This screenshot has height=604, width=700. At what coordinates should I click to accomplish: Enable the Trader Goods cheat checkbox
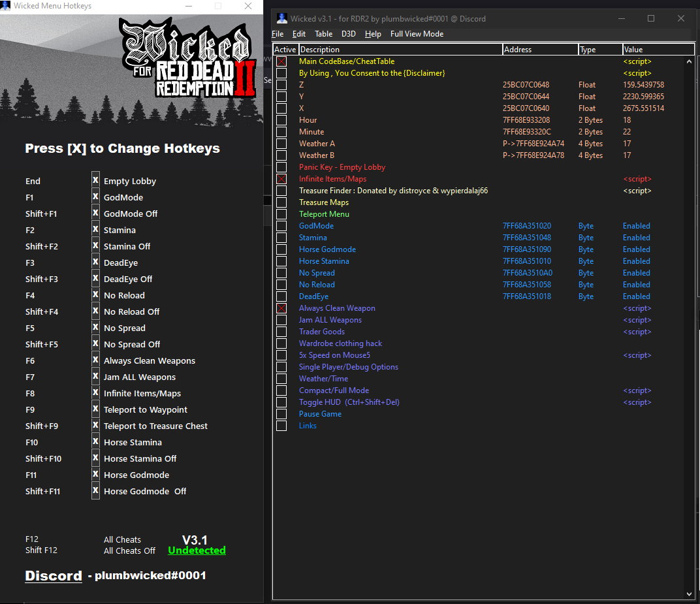pos(281,332)
